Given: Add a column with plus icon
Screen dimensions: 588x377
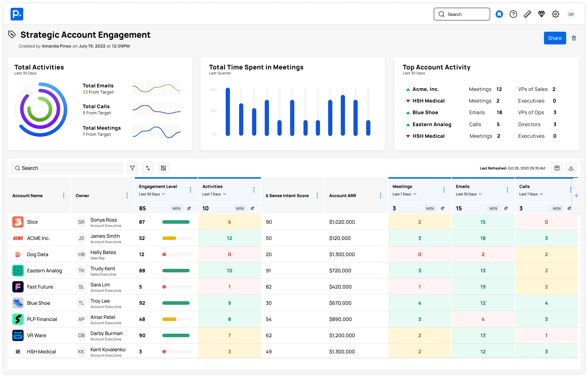Looking at the screenshot, I should [576, 196].
